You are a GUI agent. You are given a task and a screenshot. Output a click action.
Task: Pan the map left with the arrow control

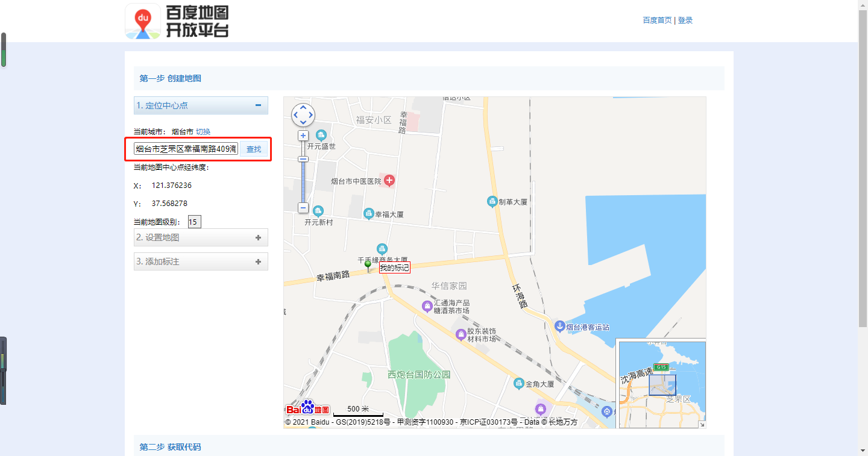[x=295, y=114]
